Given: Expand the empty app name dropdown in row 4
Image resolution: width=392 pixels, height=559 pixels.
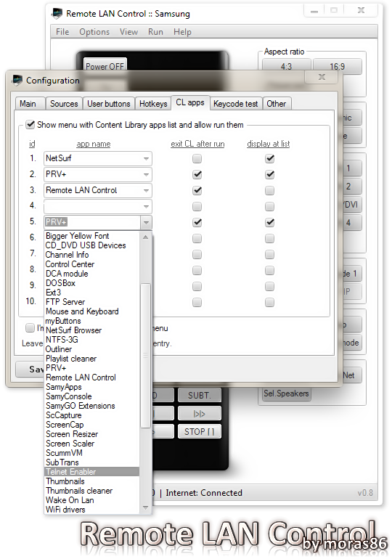Looking at the screenshot, I should [x=146, y=206].
